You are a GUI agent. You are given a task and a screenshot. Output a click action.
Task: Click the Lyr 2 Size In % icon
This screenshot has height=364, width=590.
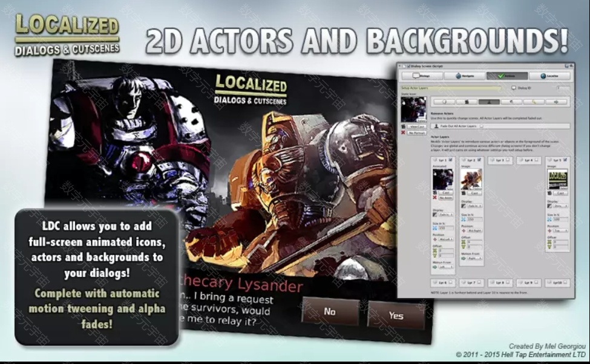coord(464,219)
